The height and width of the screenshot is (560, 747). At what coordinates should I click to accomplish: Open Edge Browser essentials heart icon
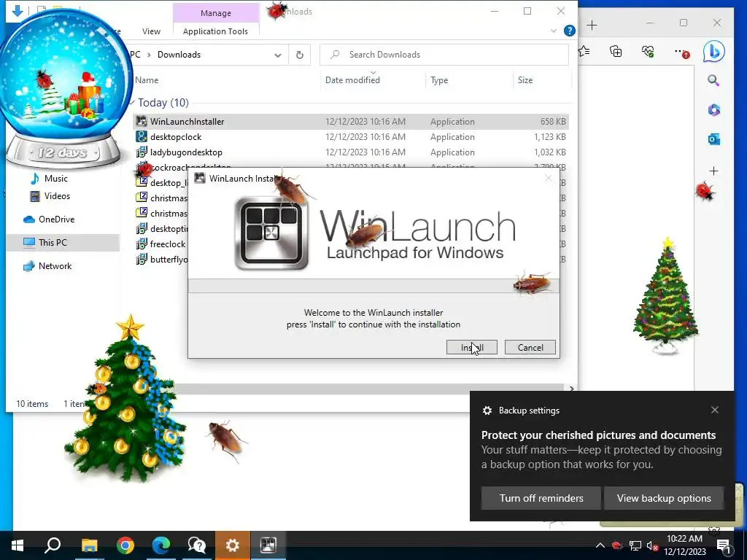(x=648, y=51)
